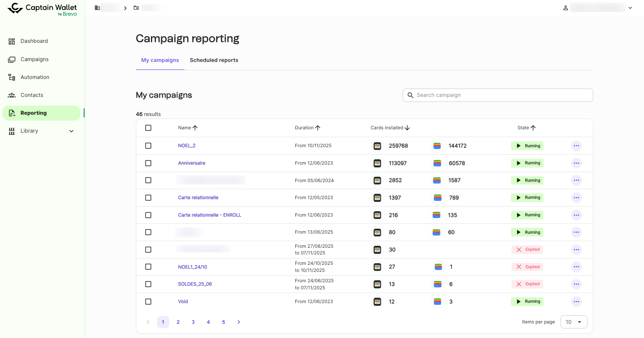Screen dimensions: 644x338
Task: Check the SOLDES_25_06 row checkbox
Action: point(148,284)
